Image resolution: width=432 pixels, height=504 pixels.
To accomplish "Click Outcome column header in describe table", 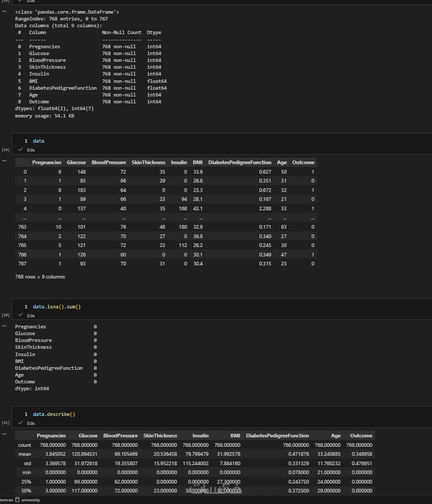I will [x=361, y=435].
